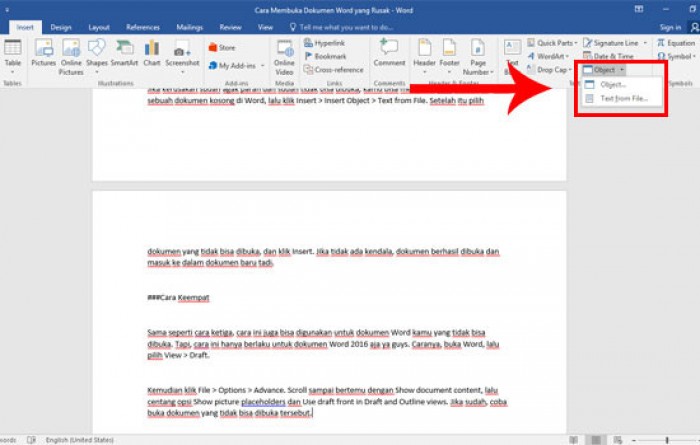Image resolution: width=700 pixels, height=445 pixels.
Task: Switch to Web Layout view in the status bar
Action: click(x=617, y=441)
